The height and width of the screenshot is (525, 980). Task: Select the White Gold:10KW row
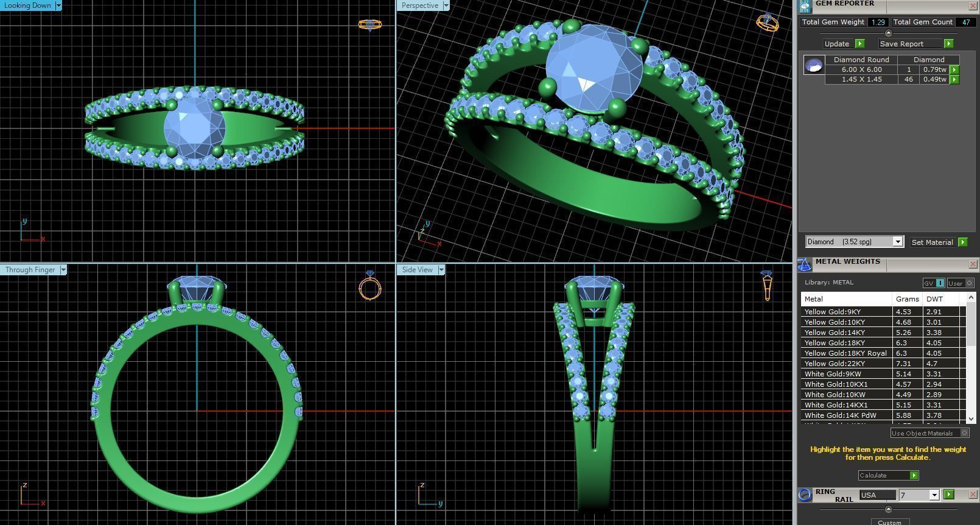pyautogui.click(x=883, y=395)
